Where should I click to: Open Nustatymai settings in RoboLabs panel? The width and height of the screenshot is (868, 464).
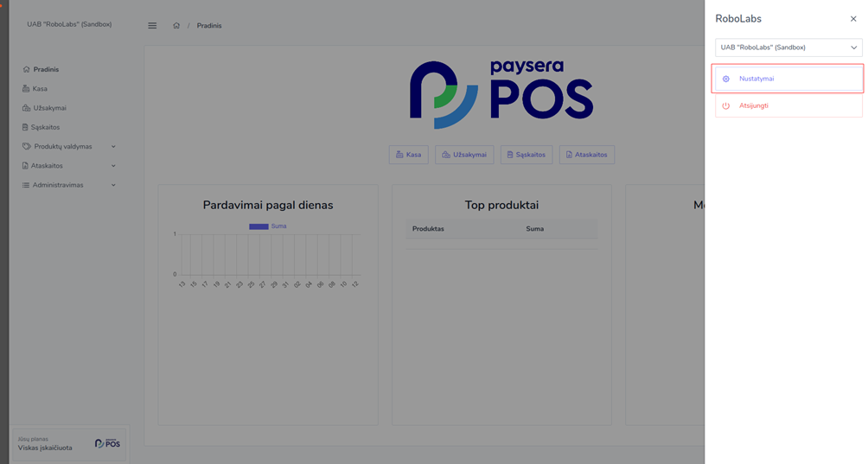coord(788,79)
